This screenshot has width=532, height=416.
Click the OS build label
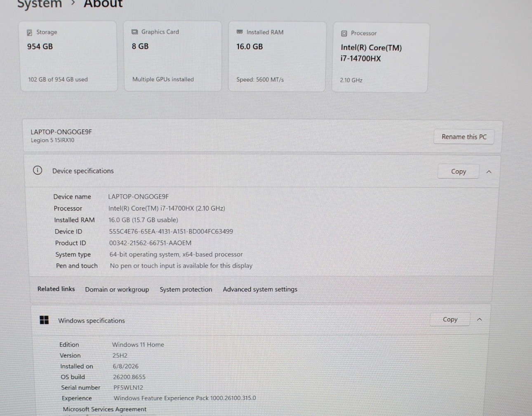click(73, 377)
